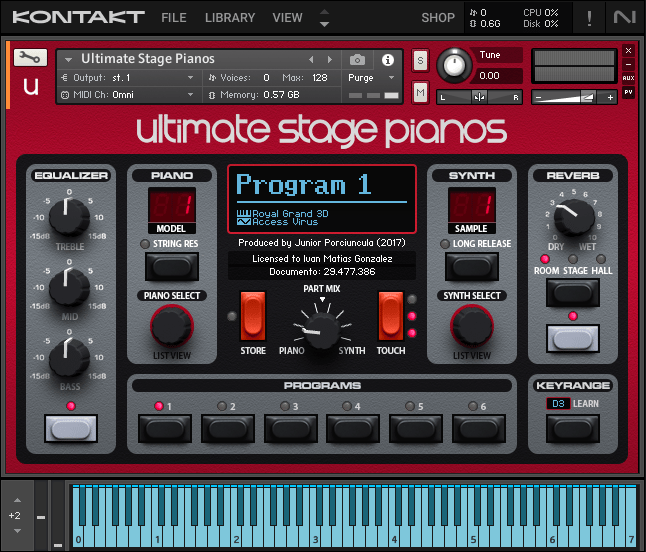This screenshot has width=646, height=552.
Task: Click the Keyrange D3 value field
Action: [x=558, y=404]
